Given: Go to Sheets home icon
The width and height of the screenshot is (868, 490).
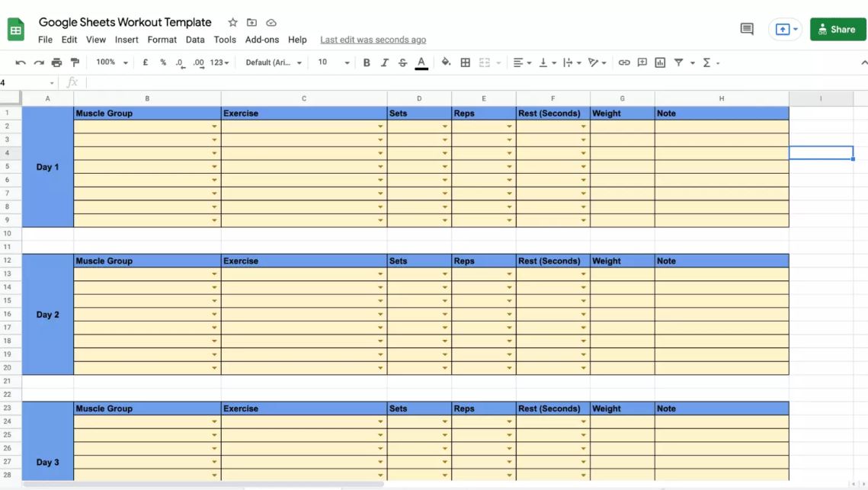Looking at the screenshot, I should 15,30.
